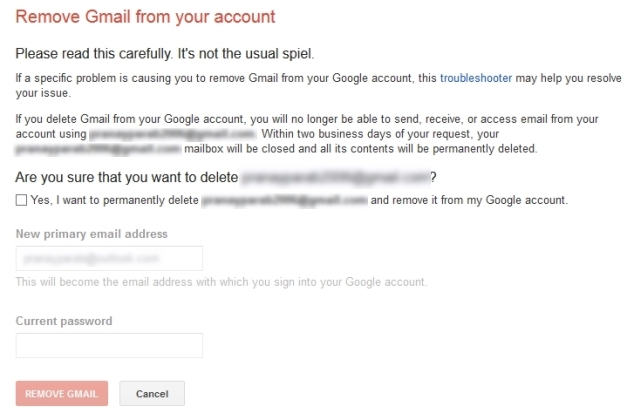Click the 'Are you sure that you want to delete' question

point(127,177)
